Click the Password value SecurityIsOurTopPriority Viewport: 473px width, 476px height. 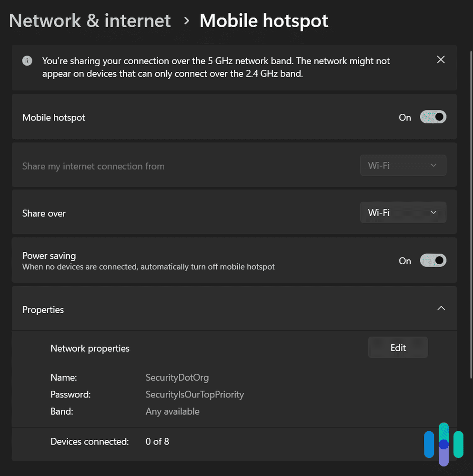194,394
